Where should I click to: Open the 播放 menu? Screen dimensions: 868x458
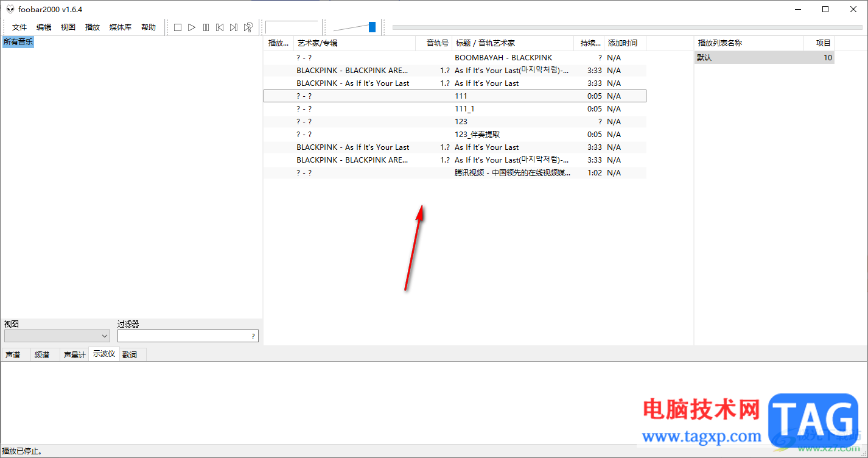pyautogui.click(x=93, y=27)
